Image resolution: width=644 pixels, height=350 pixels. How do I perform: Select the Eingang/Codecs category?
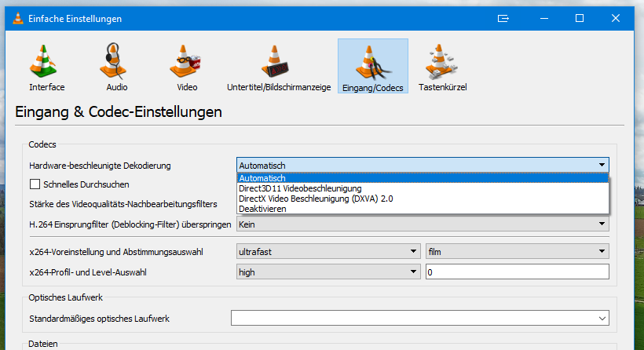pos(373,67)
